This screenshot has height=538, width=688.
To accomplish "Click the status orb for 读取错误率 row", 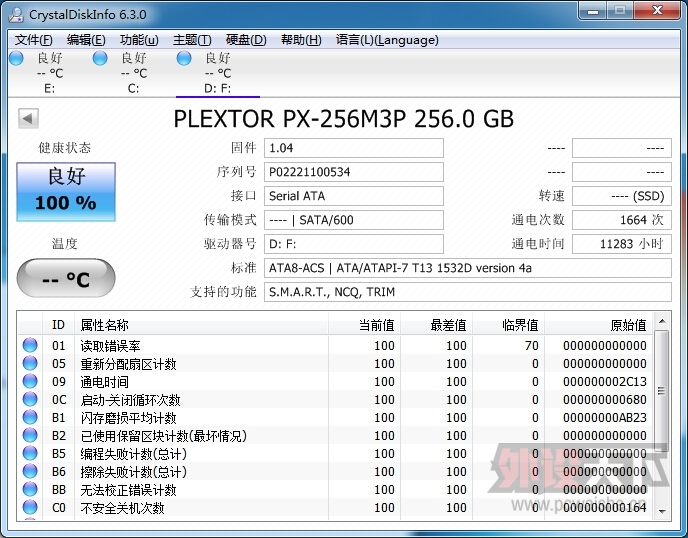I will [x=30, y=346].
